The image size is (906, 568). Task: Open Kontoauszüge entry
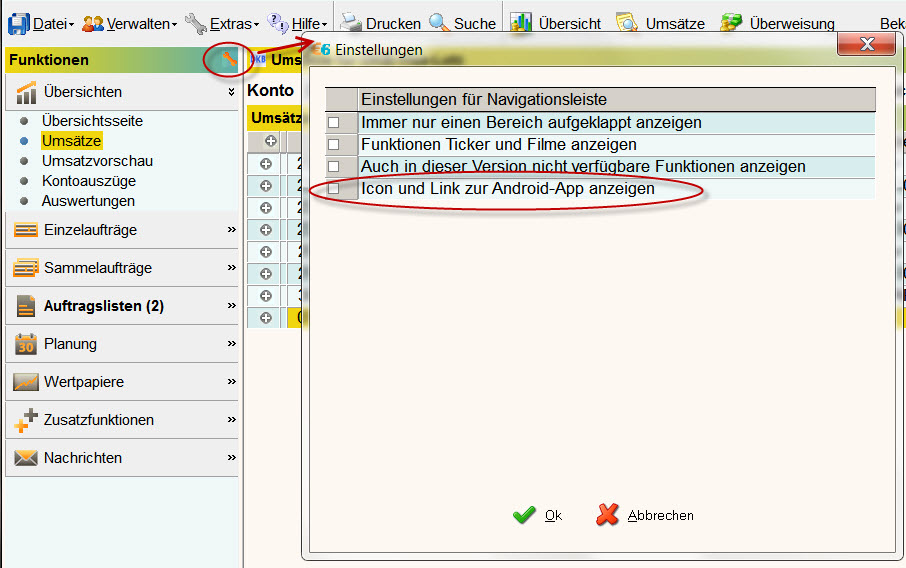coord(88,181)
